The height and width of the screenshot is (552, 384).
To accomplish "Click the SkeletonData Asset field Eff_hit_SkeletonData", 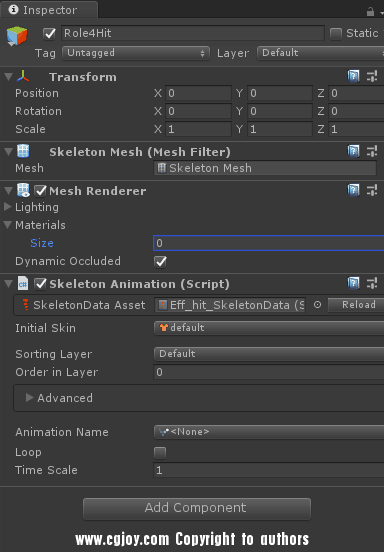I will tap(230, 305).
